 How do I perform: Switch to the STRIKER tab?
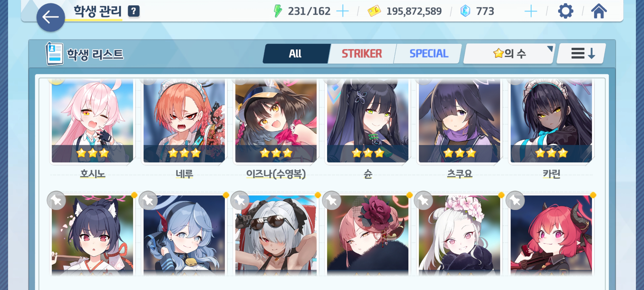point(362,54)
